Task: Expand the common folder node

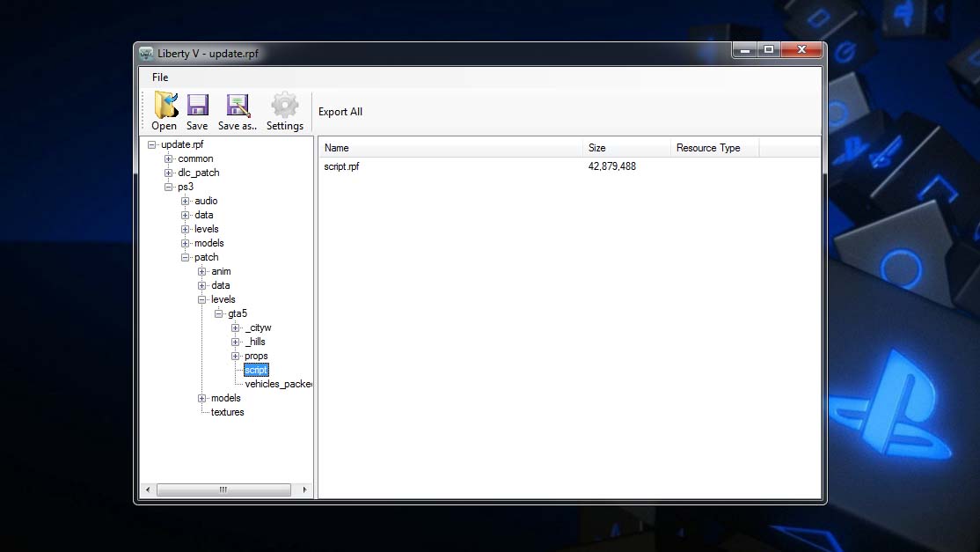Action: [168, 158]
